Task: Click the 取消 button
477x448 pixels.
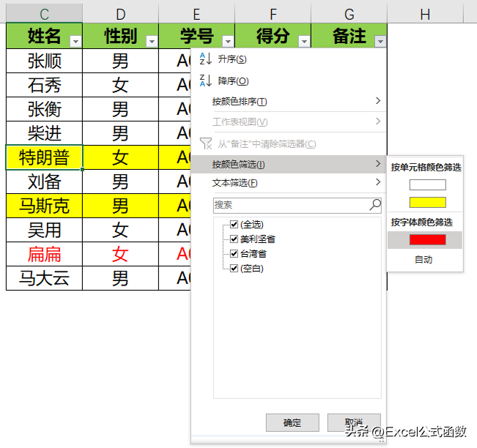Action: 354,422
